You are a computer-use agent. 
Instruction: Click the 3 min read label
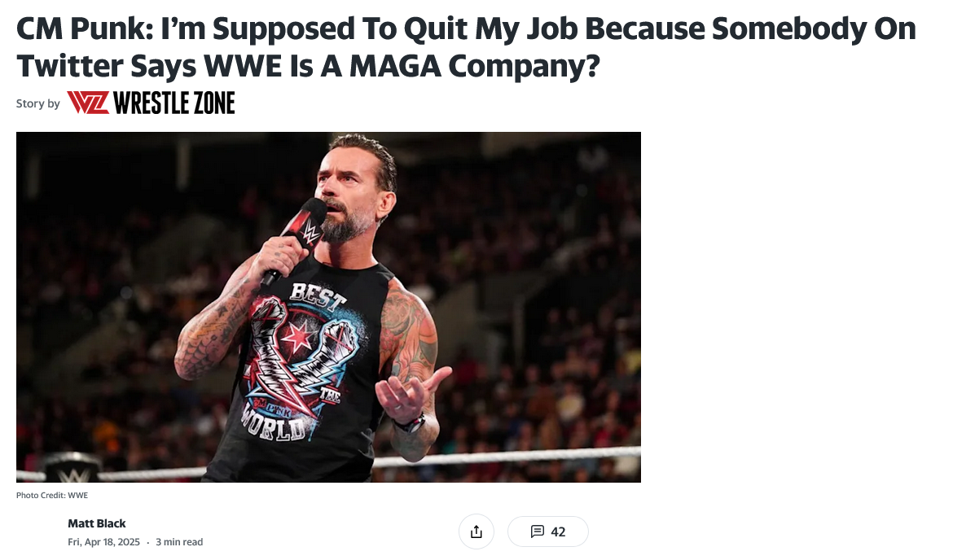pos(179,542)
